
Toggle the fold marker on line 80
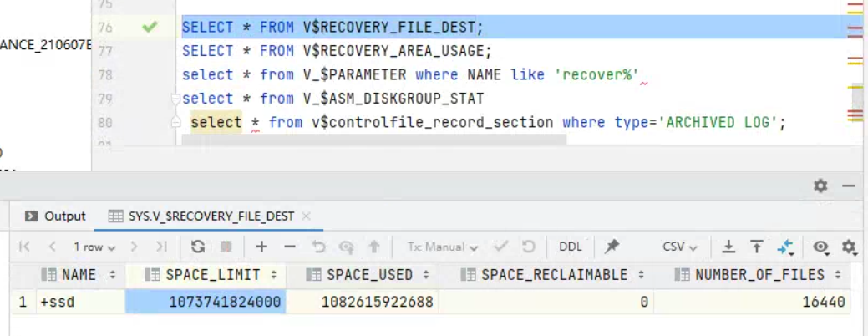(175, 122)
